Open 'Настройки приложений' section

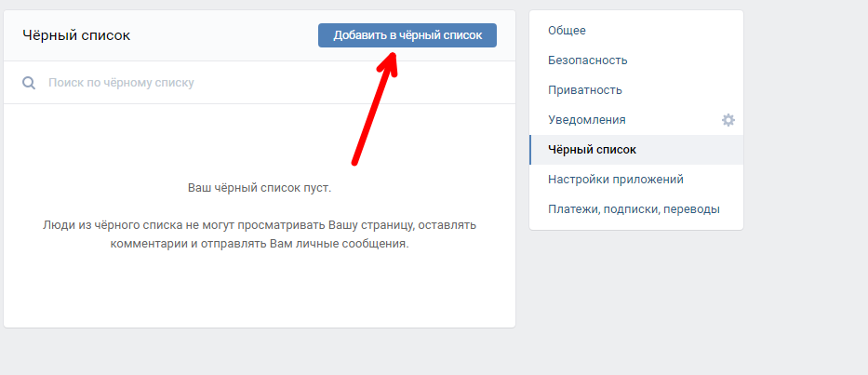coord(636,180)
